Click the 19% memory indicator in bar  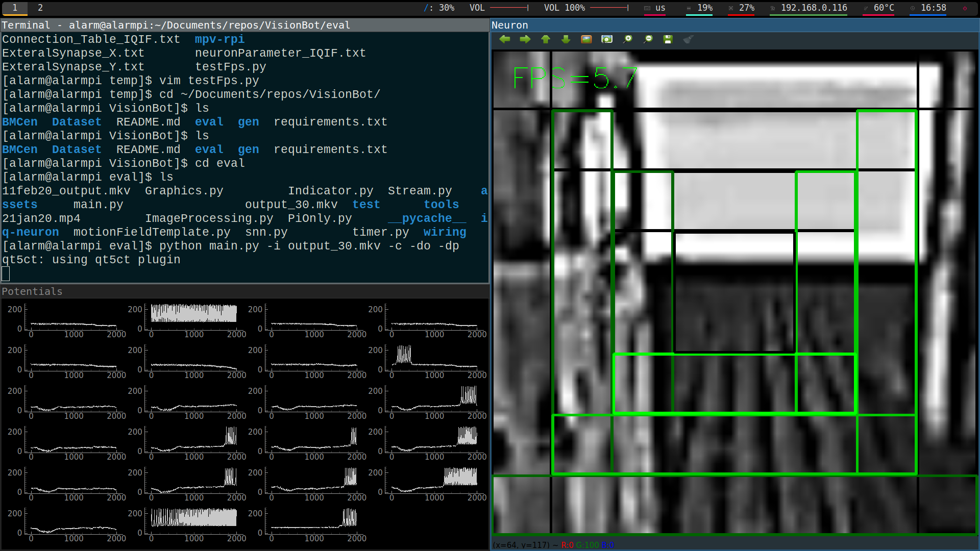coord(699,8)
